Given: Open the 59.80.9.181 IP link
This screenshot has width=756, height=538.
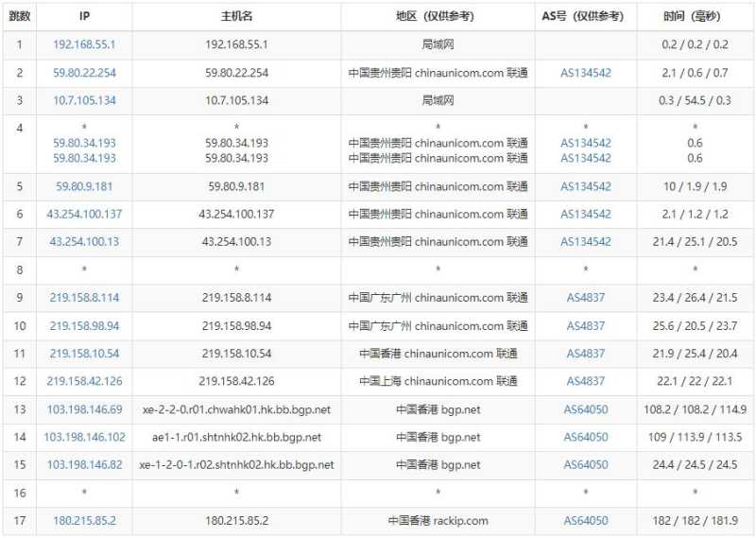Looking at the screenshot, I should tap(84, 186).
